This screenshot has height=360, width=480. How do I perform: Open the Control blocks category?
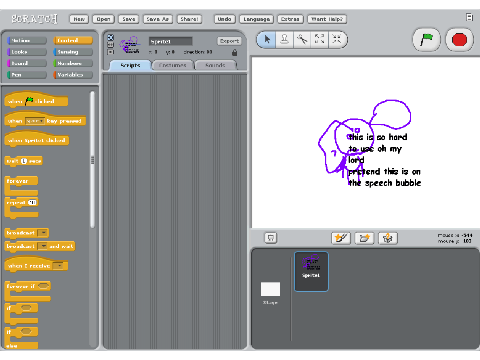73,40
